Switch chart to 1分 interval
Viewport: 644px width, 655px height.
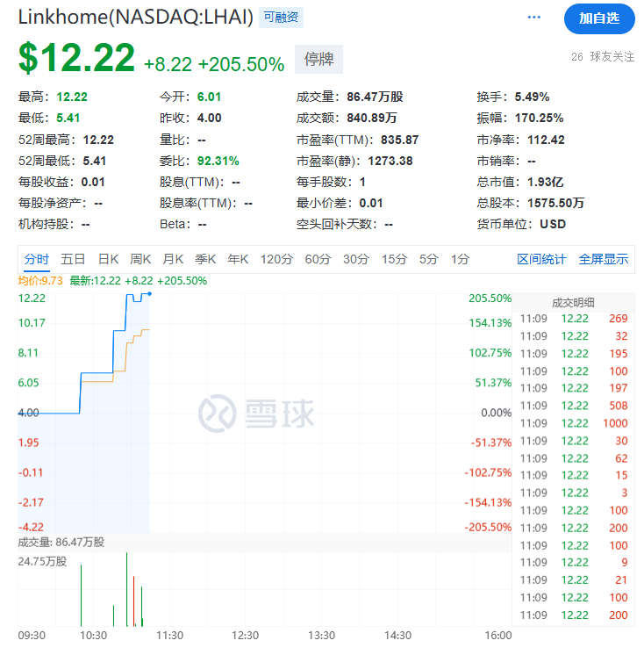tap(460, 259)
